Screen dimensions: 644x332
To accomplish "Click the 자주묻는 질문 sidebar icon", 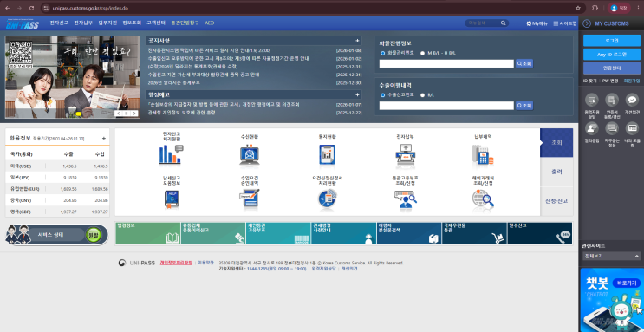I will (x=612, y=128).
